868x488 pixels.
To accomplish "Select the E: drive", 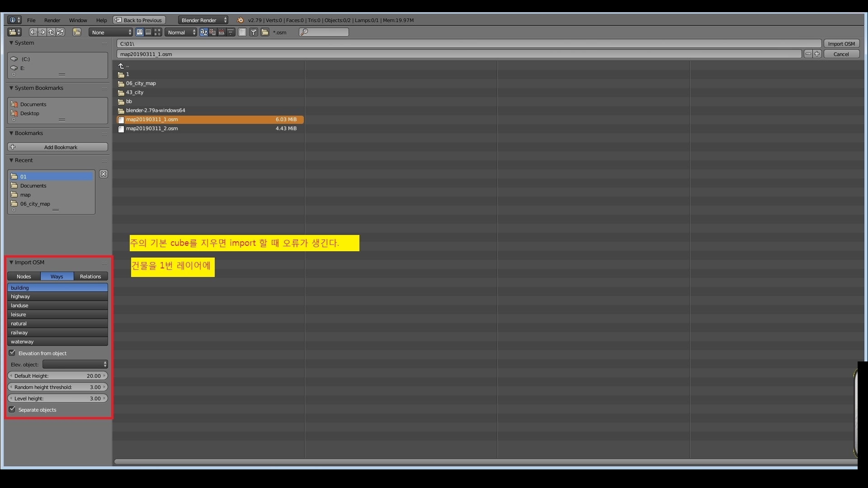I will 57,68.
